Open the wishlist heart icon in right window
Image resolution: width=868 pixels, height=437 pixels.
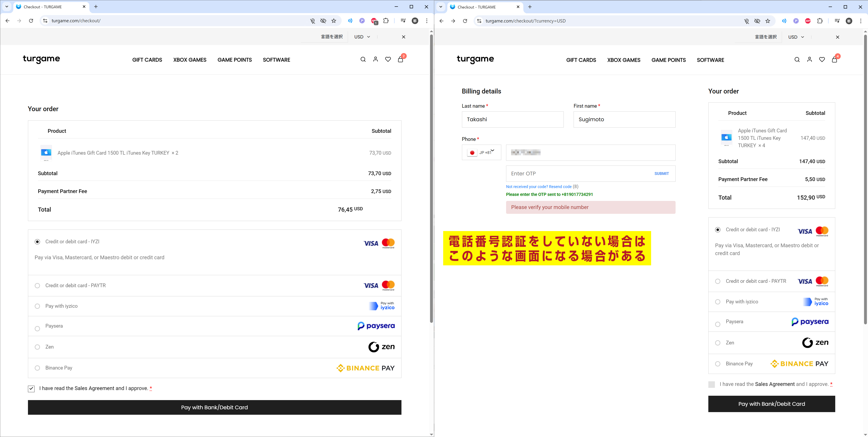[822, 60]
